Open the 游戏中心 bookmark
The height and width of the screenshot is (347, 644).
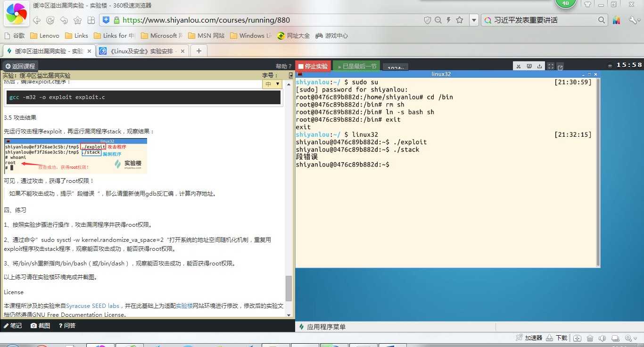point(331,35)
